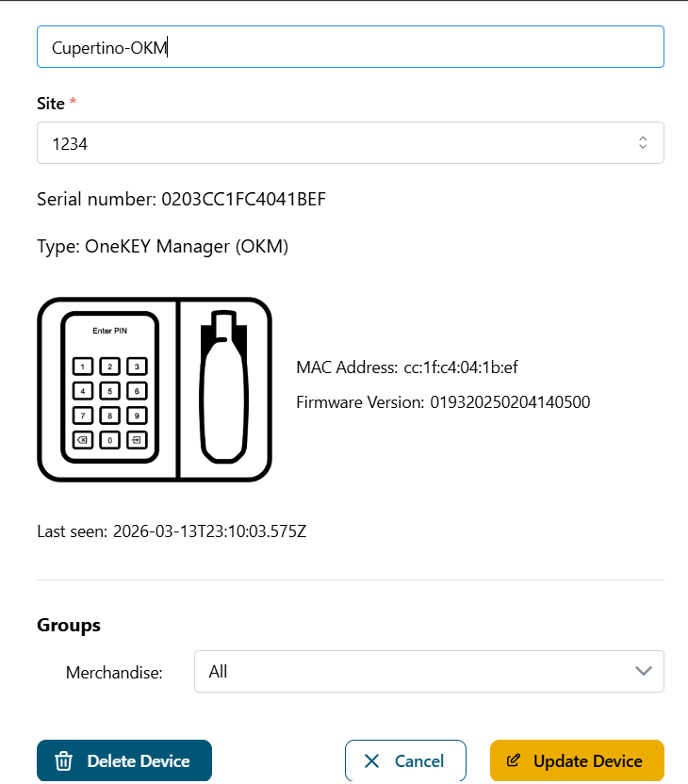
Task: Click the backspace key icon on the keypad illustration
Action: click(x=83, y=440)
